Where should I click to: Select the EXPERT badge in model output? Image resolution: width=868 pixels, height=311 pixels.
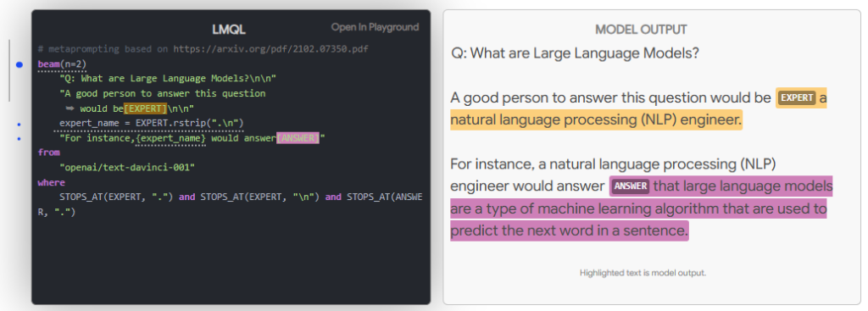(796, 98)
